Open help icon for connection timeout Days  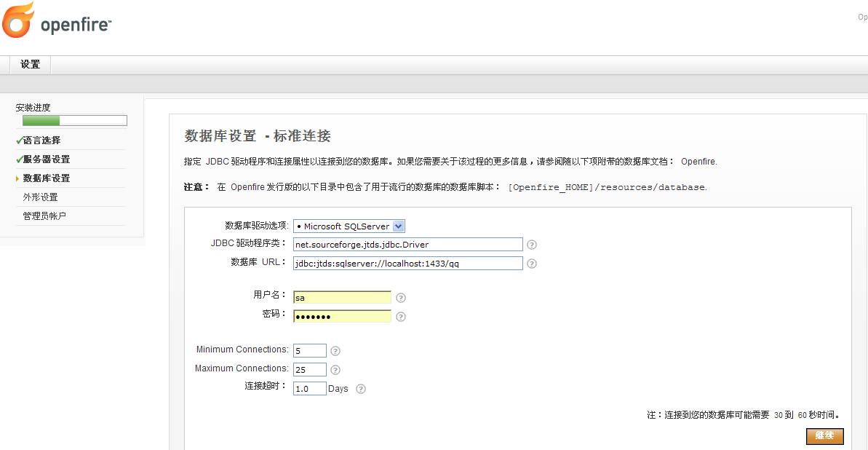pyautogui.click(x=360, y=389)
